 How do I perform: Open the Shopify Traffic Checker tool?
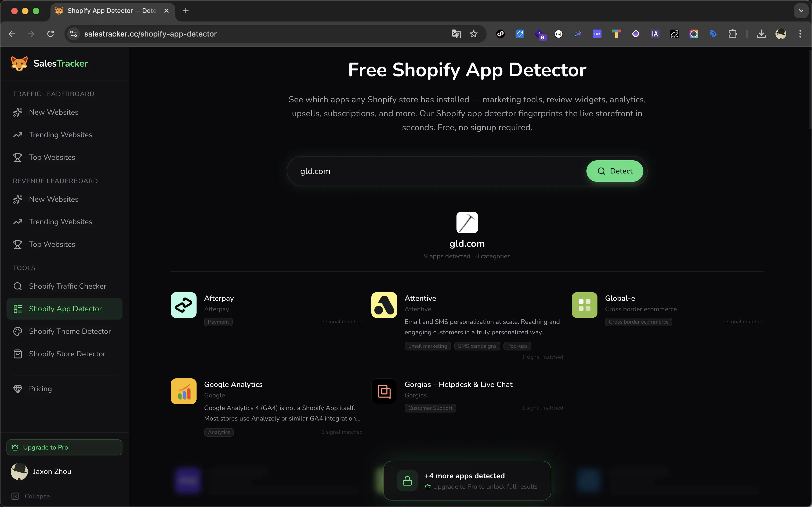(64, 286)
